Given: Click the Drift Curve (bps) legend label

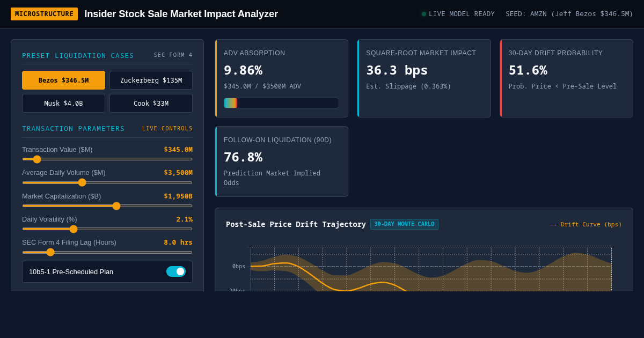Looking at the screenshot, I should tap(586, 224).
